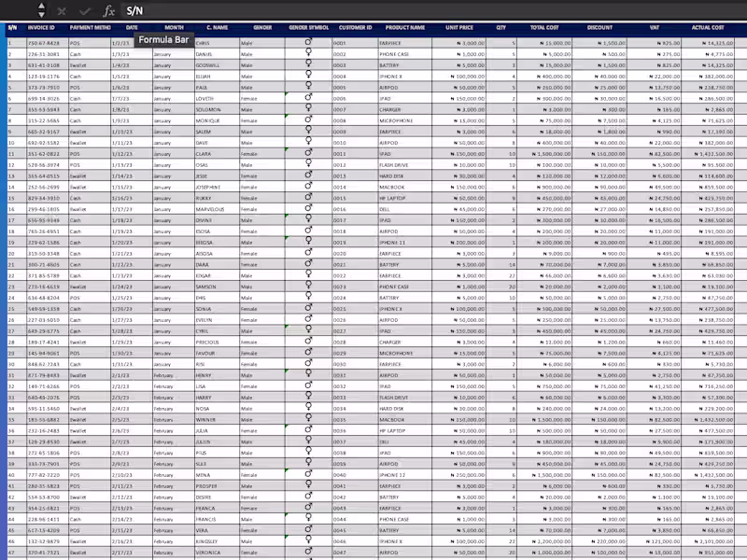Image resolution: width=747 pixels, height=560 pixels.
Task: Click the formula bar field showing S/N
Action: point(433,11)
